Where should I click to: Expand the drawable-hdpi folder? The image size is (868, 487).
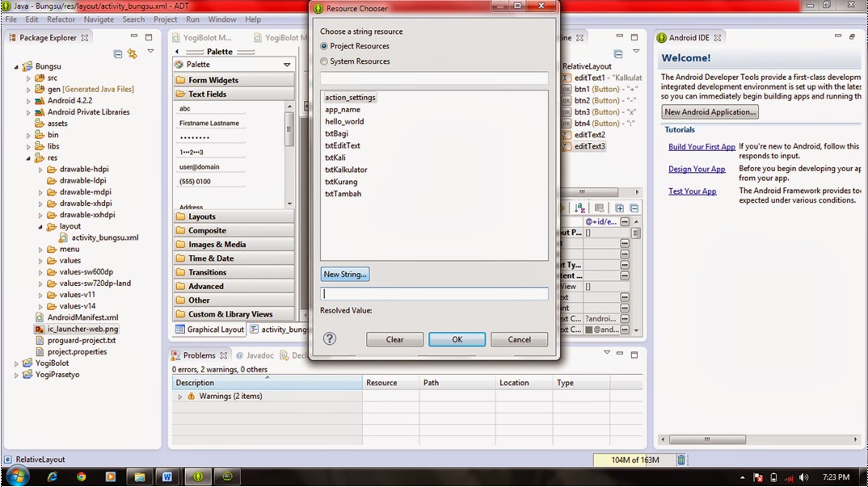(40, 170)
